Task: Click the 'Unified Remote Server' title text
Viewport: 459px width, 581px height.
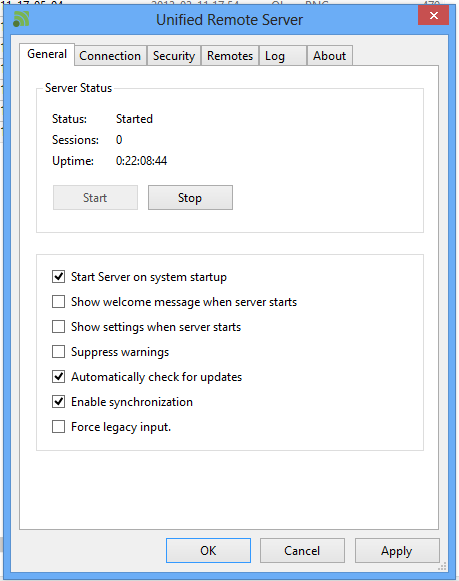Action: [x=229, y=20]
